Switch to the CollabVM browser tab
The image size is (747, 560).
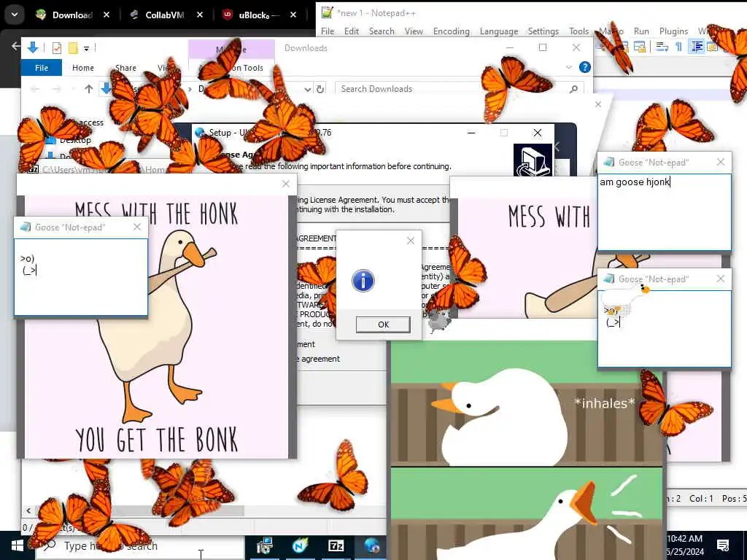click(164, 15)
